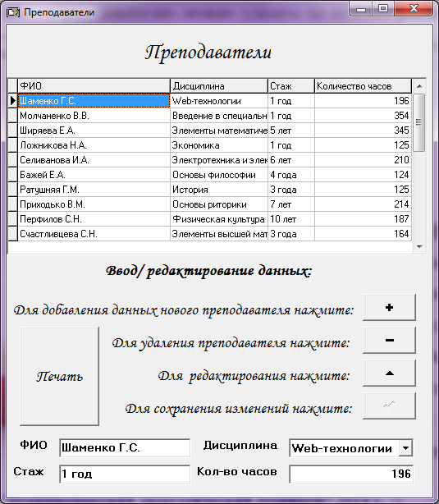Click the Элементы высшей мат discipline cell

[219, 234]
